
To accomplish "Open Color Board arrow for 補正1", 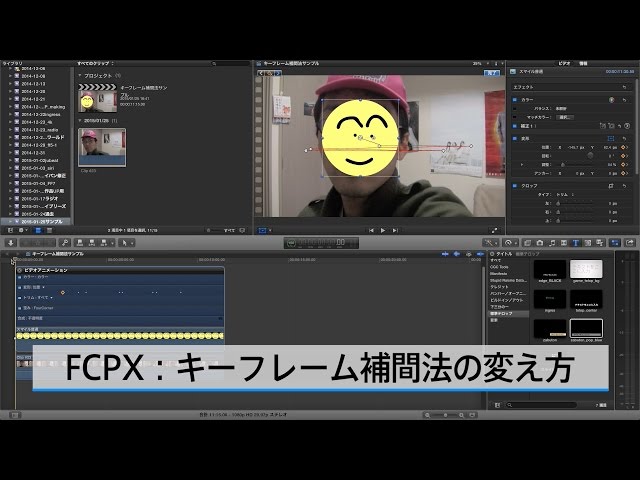I will (x=628, y=126).
